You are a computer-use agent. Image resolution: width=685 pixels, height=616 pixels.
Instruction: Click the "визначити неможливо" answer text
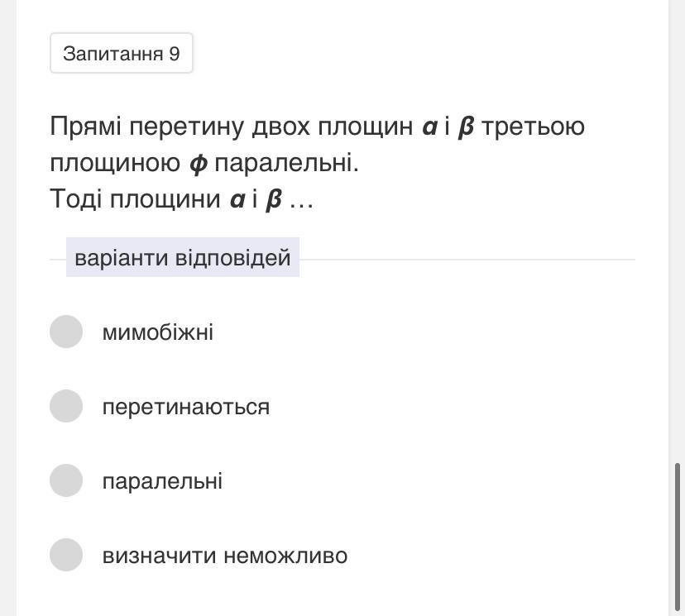(224, 556)
